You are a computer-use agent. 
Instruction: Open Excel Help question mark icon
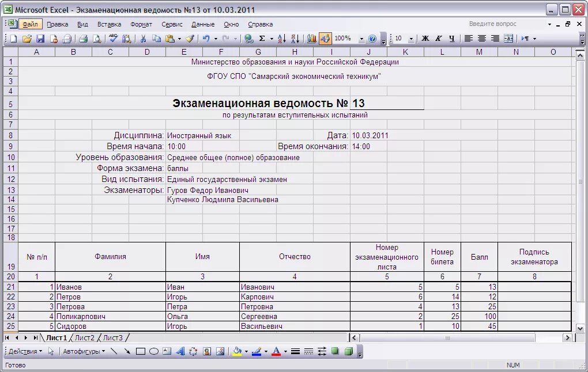[372, 38]
